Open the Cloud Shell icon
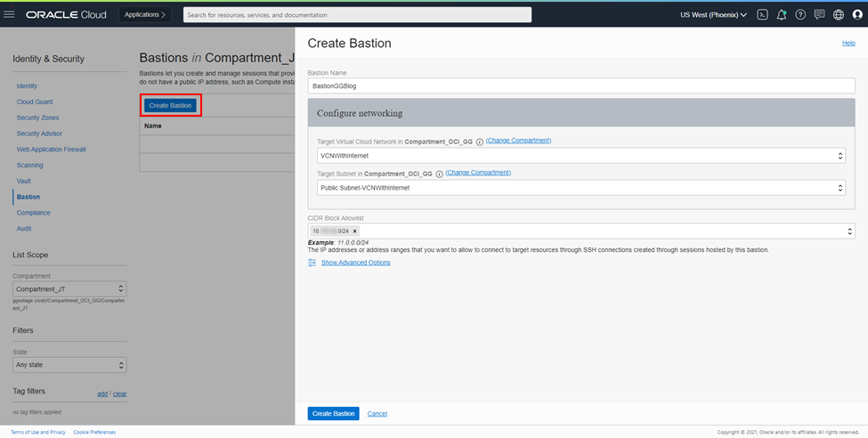Screen dimensions: 868x438 (x=762, y=15)
